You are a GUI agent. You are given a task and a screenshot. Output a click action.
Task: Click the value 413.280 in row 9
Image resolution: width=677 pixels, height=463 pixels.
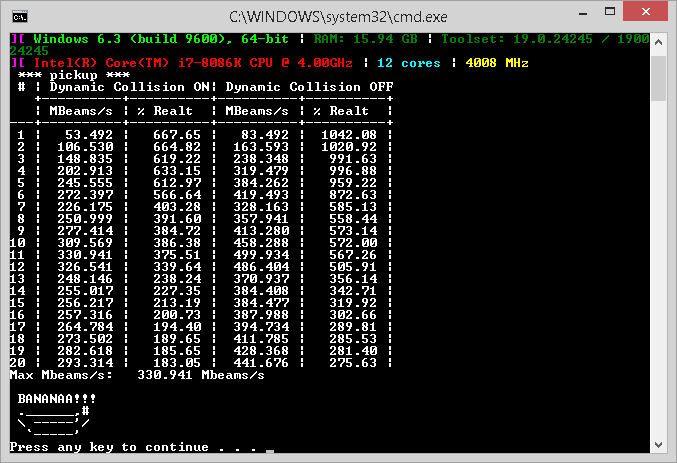tap(261, 231)
